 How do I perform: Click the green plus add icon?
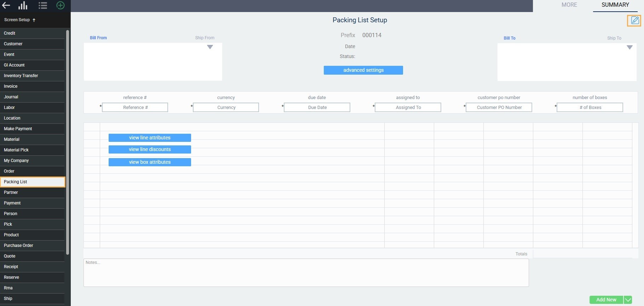(x=61, y=5)
